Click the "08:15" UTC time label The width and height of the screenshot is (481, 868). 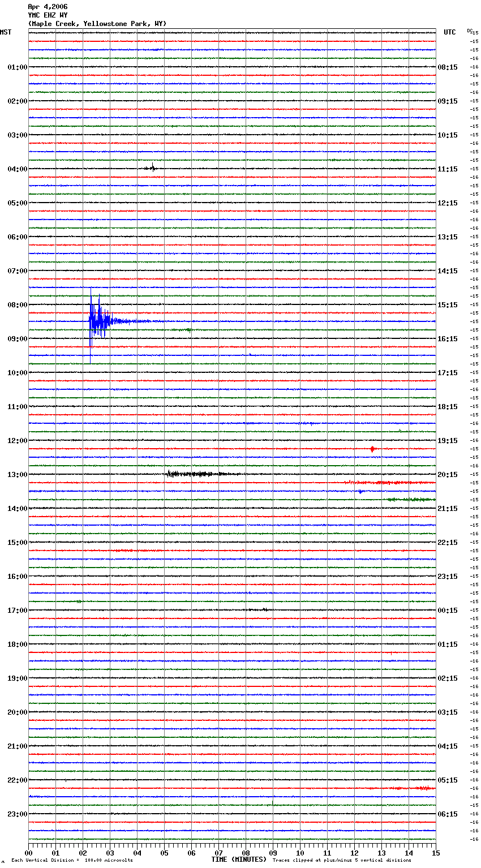[448, 67]
